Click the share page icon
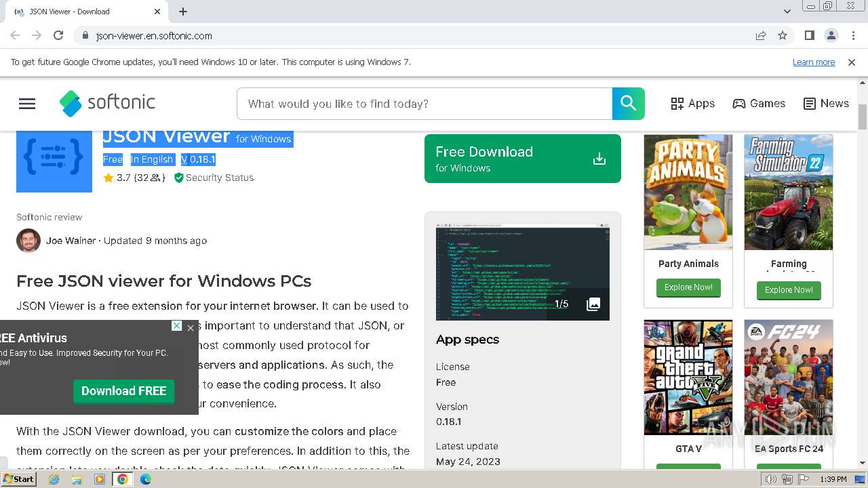Viewport: 868px width, 488px height. 761,36
